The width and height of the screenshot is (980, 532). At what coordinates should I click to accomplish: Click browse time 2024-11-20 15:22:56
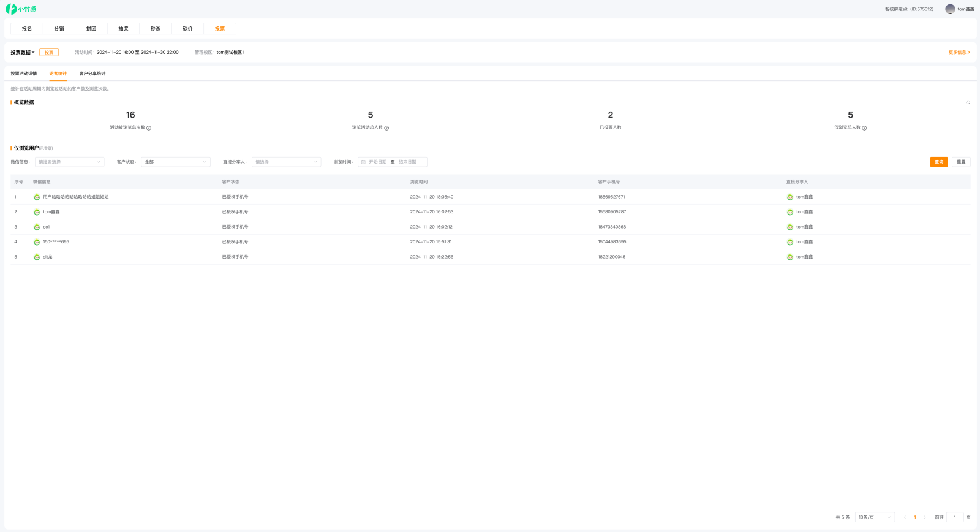click(x=432, y=257)
